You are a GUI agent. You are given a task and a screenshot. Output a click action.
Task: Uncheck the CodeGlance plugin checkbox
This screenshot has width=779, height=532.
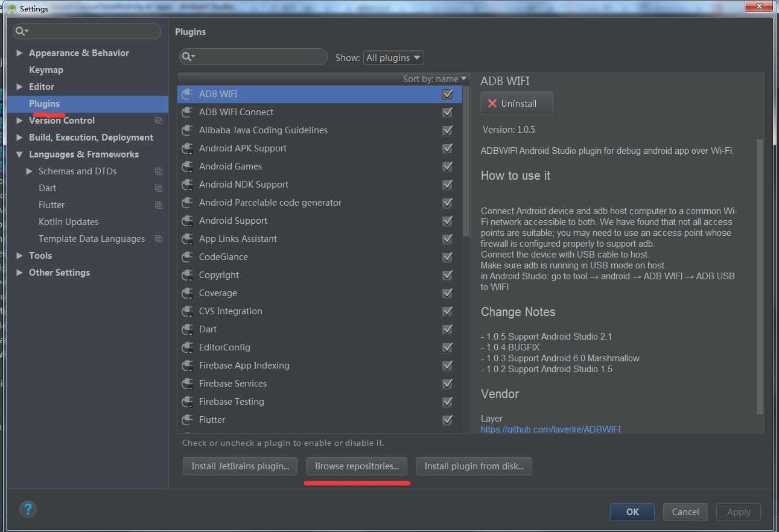447,257
